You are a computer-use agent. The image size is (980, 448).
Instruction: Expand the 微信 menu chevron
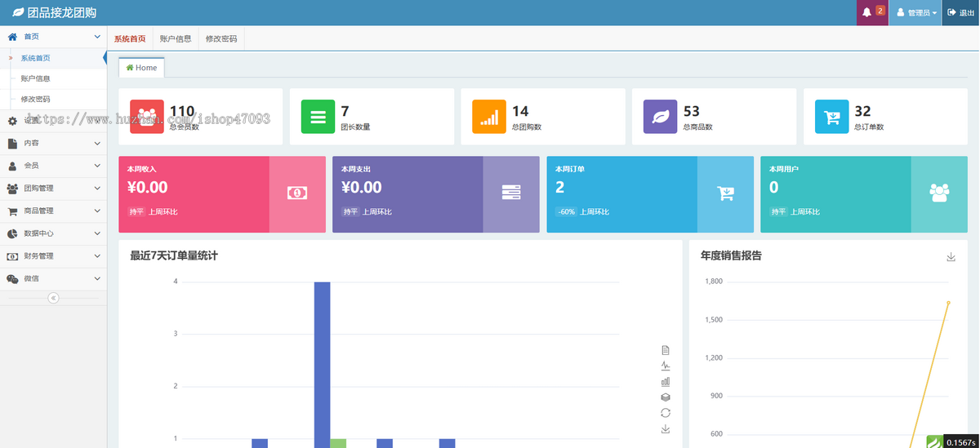(x=97, y=279)
